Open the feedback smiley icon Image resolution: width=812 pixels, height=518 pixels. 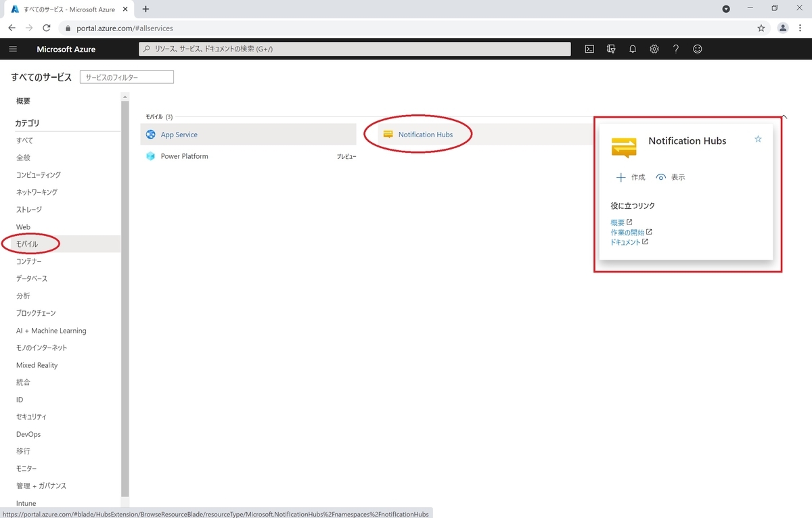coord(698,49)
